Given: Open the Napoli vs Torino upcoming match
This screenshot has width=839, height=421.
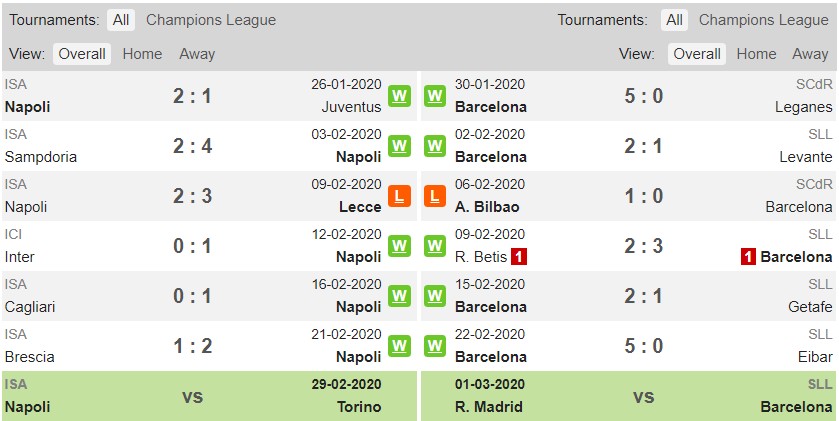Looking at the screenshot, I should click(x=209, y=396).
